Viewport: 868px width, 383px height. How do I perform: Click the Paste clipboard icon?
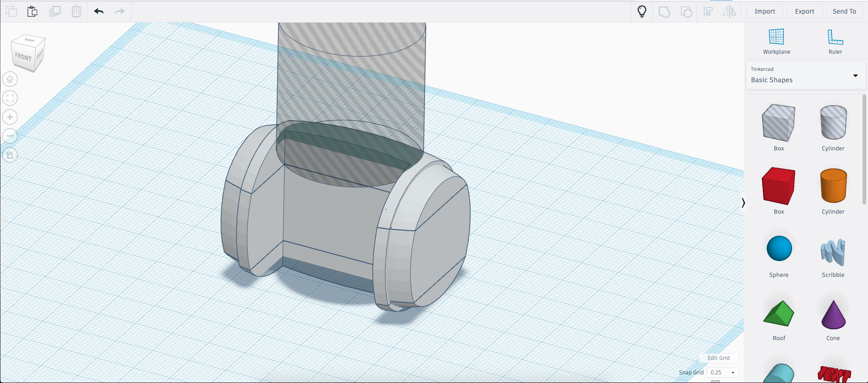coord(33,11)
